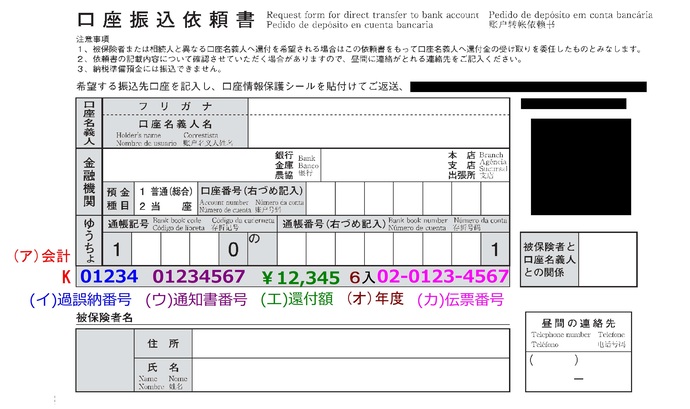
Task: Click the フリガナ blank entry field
Action: click(x=378, y=107)
